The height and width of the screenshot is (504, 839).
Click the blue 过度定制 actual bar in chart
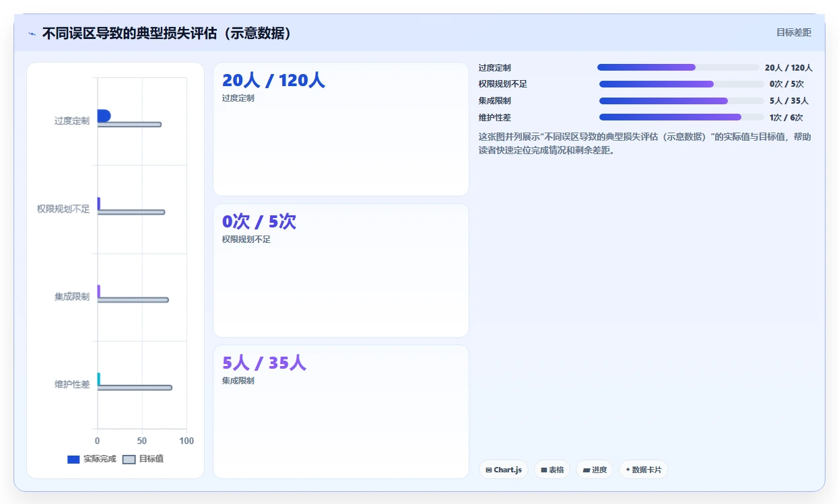(104, 116)
